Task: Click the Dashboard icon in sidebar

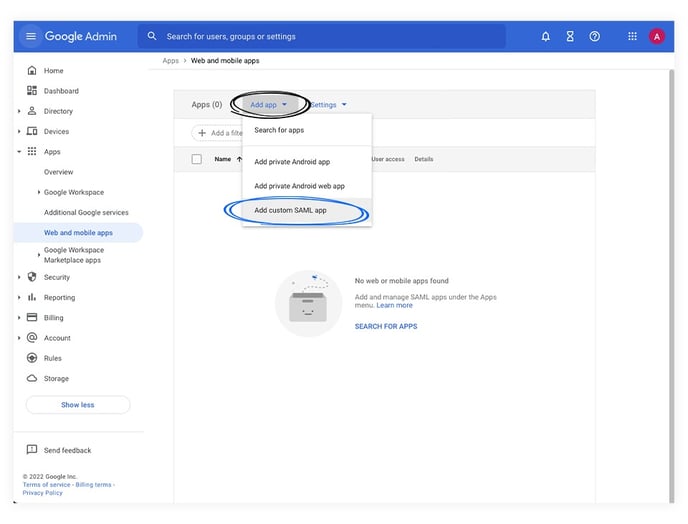Action: click(x=32, y=90)
